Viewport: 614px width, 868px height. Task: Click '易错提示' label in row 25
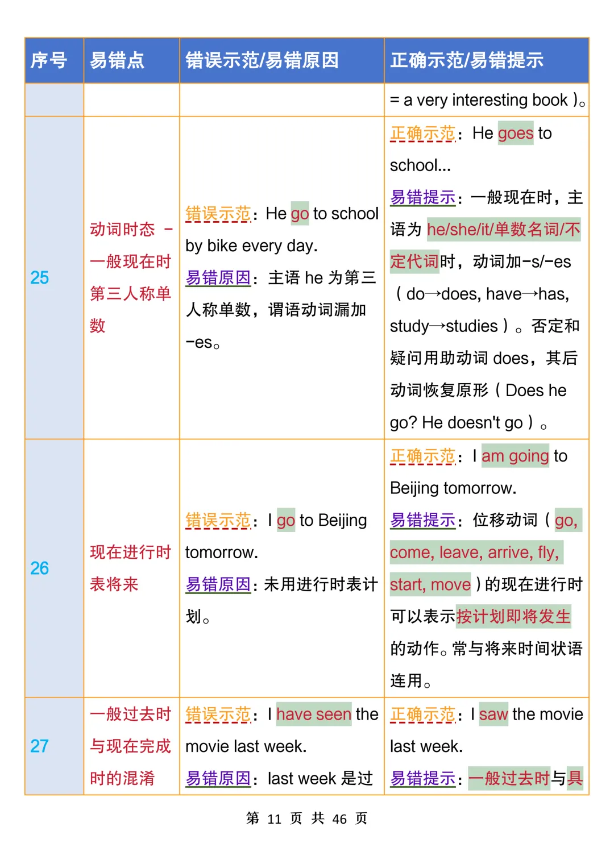(423, 197)
